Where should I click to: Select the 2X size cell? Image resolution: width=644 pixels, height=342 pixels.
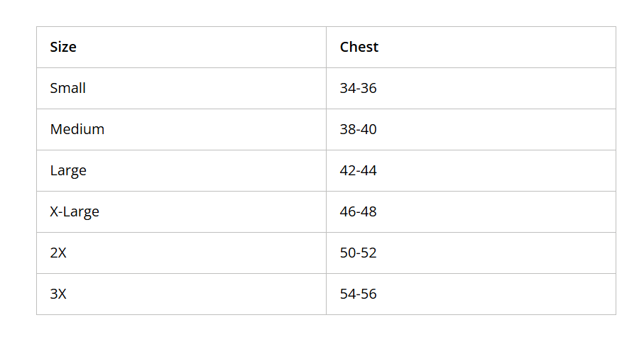[x=181, y=253]
